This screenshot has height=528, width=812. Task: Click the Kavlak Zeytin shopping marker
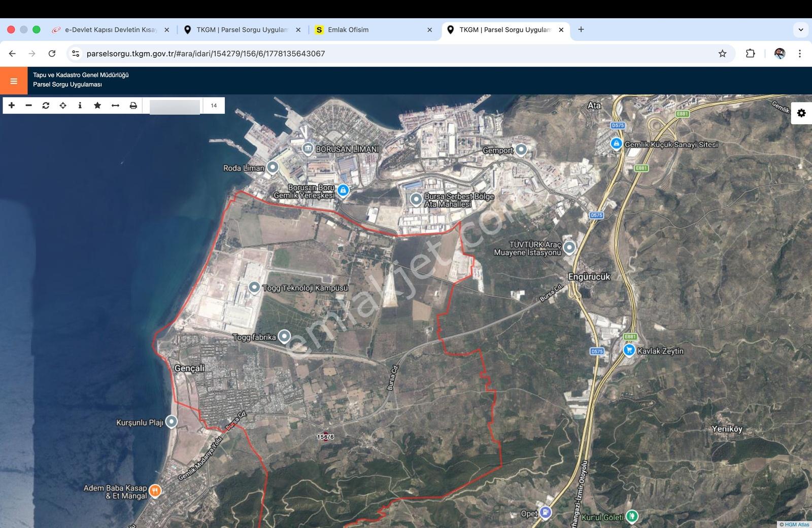pyautogui.click(x=629, y=350)
